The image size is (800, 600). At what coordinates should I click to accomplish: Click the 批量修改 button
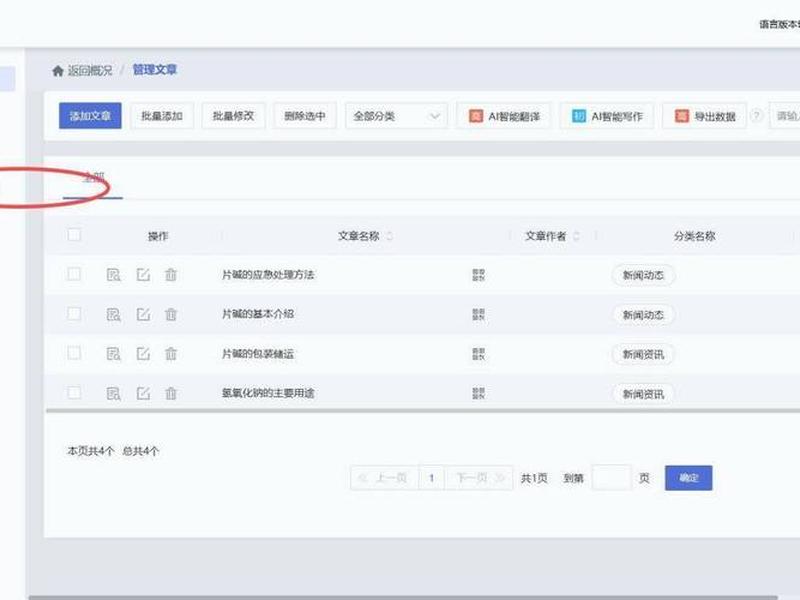(233, 116)
